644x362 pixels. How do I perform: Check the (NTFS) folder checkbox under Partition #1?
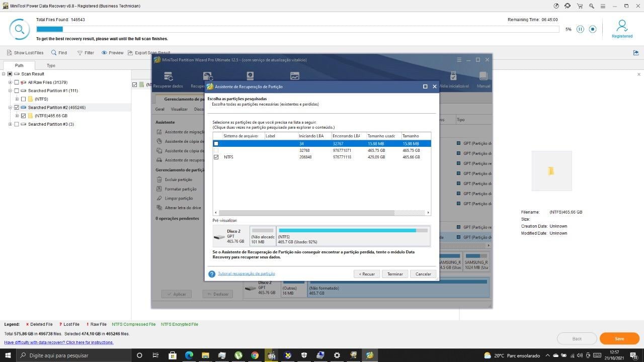click(x=23, y=99)
